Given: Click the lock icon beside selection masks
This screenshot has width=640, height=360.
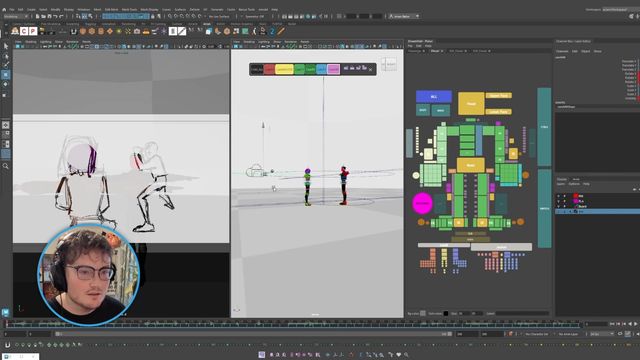Looking at the screenshot, I should (x=153, y=16).
